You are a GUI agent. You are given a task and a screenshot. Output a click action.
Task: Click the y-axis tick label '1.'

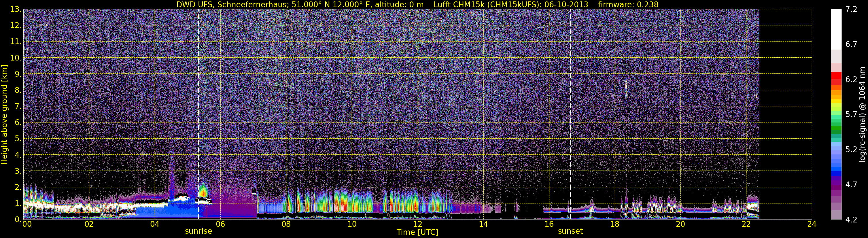pyautogui.click(x=18, y=203)
